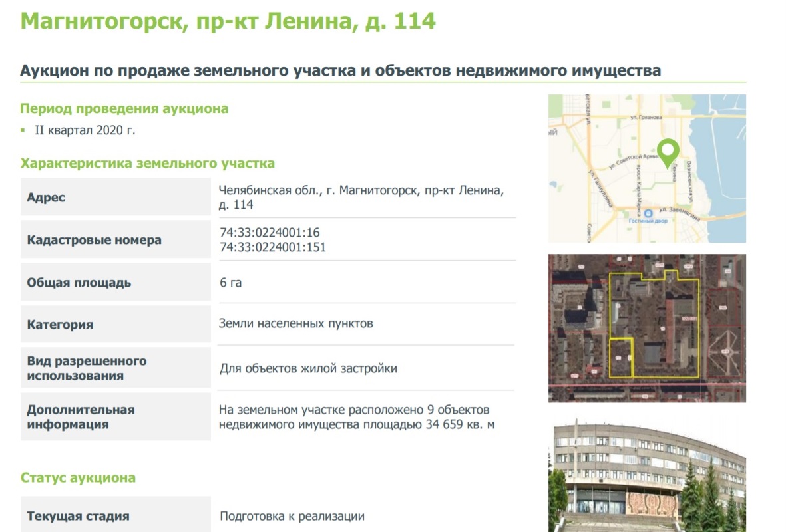
Task: Click the green location pin on map
Action: [668, 153]
